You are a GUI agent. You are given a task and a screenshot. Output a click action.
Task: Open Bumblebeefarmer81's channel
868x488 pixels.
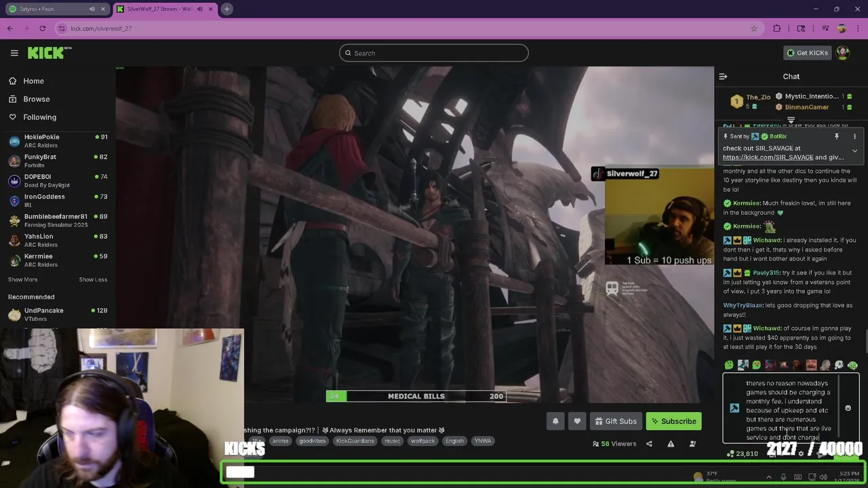point(58,220)
